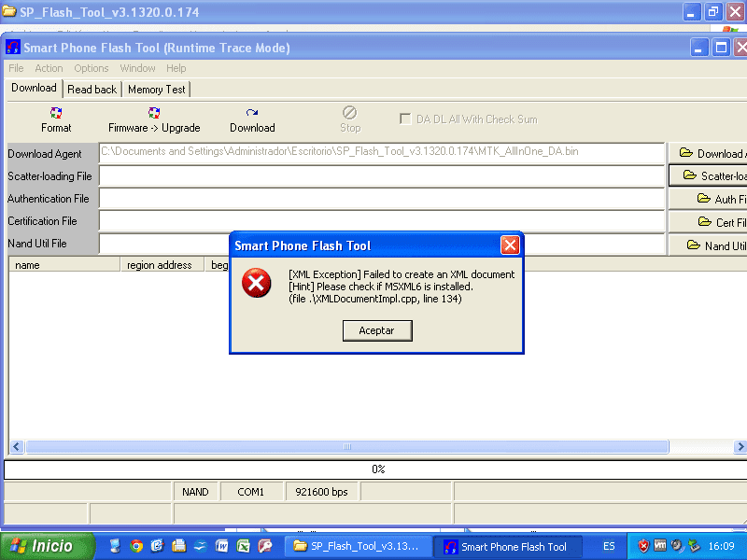Click the Cert File browse button
This screenshot has height=560, width=747.
point(708,222)
